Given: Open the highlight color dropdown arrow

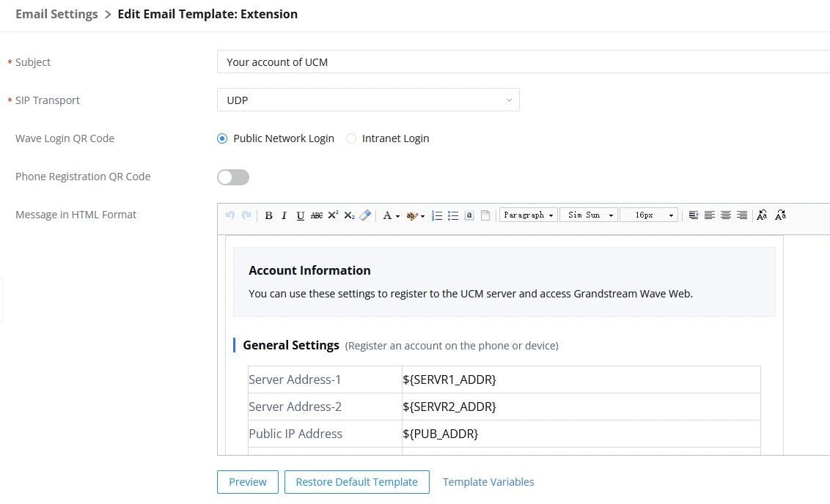Looking at the screenshot, I should (x=422, y=216).
